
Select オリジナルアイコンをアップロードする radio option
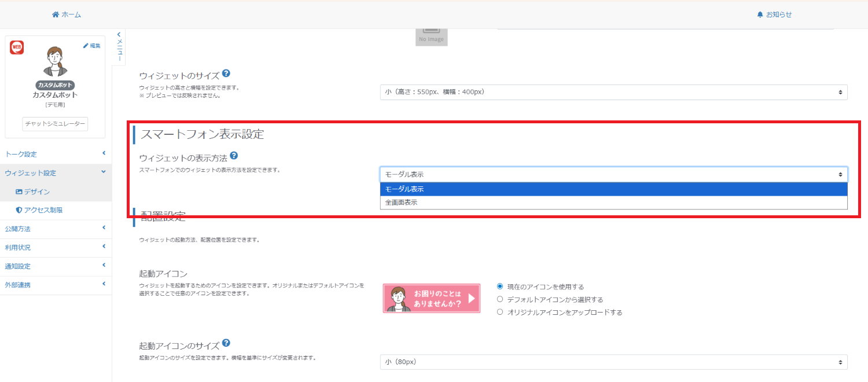(x=500, y=312)
